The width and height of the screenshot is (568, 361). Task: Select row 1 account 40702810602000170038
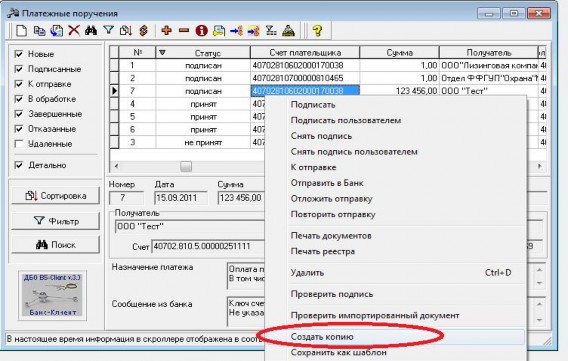point(305,66)
